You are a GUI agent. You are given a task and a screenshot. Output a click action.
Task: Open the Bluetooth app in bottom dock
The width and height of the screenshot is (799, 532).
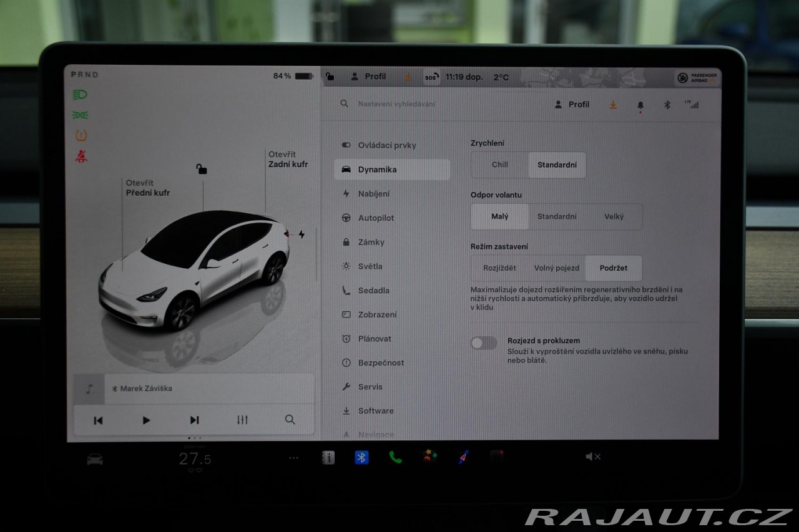pos(361,457)
